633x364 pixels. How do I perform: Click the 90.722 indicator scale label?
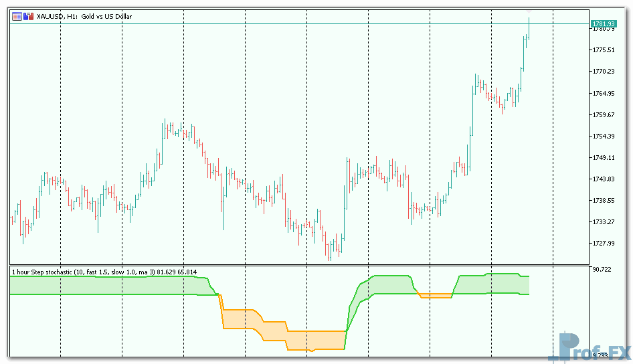pos(602,270)
